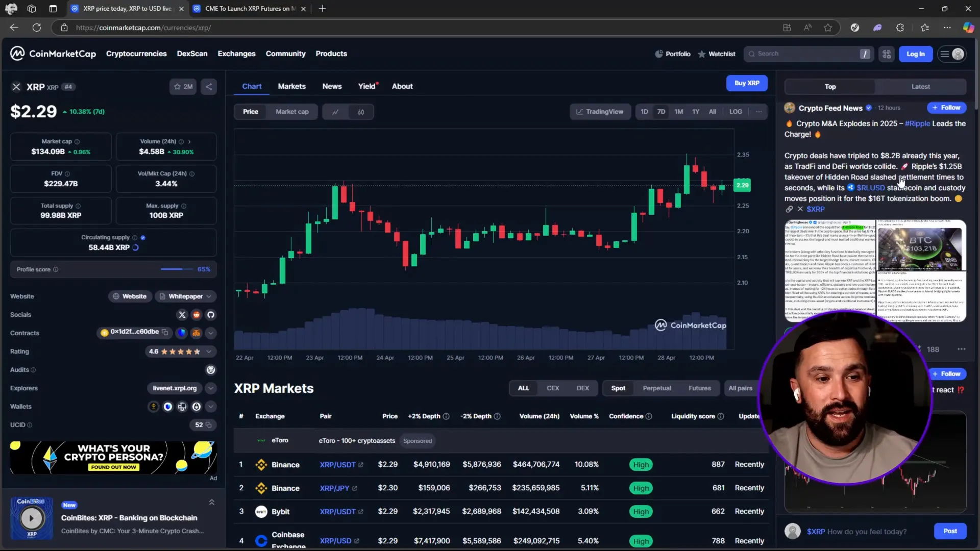
Task: Expand the Wallets list chevron
Action: [211, 407]
